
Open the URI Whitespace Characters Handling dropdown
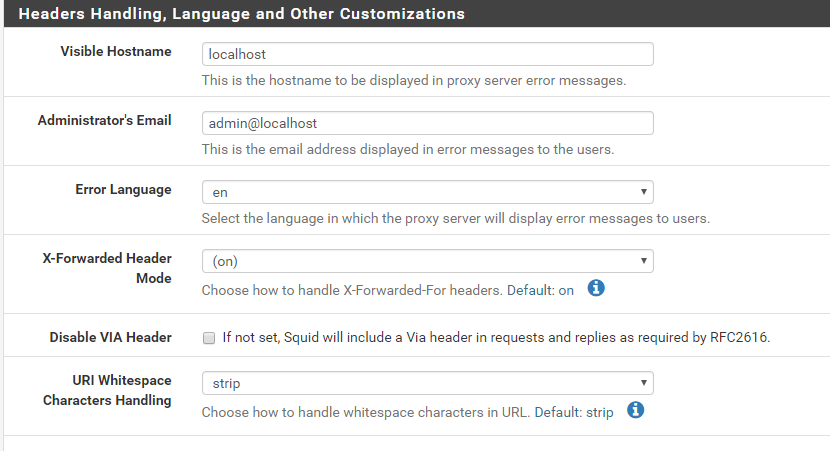(427, 383)
